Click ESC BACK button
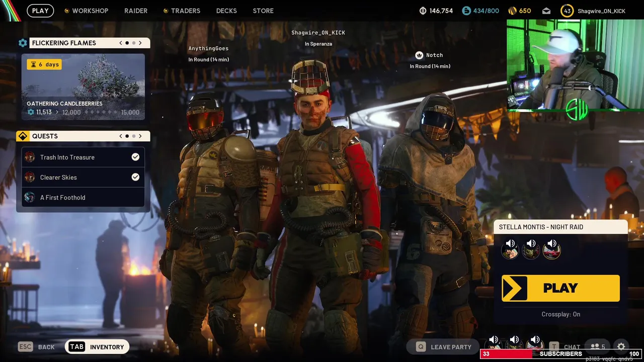The image size is (644, 362). tap(36, 347)
